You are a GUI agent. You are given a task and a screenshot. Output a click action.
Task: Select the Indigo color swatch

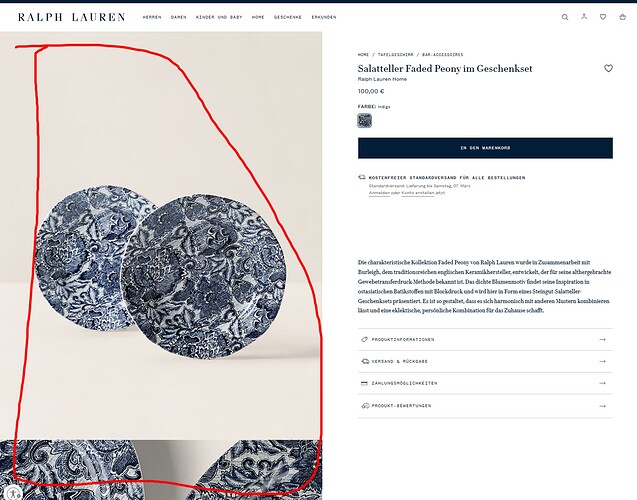[364, 121]
